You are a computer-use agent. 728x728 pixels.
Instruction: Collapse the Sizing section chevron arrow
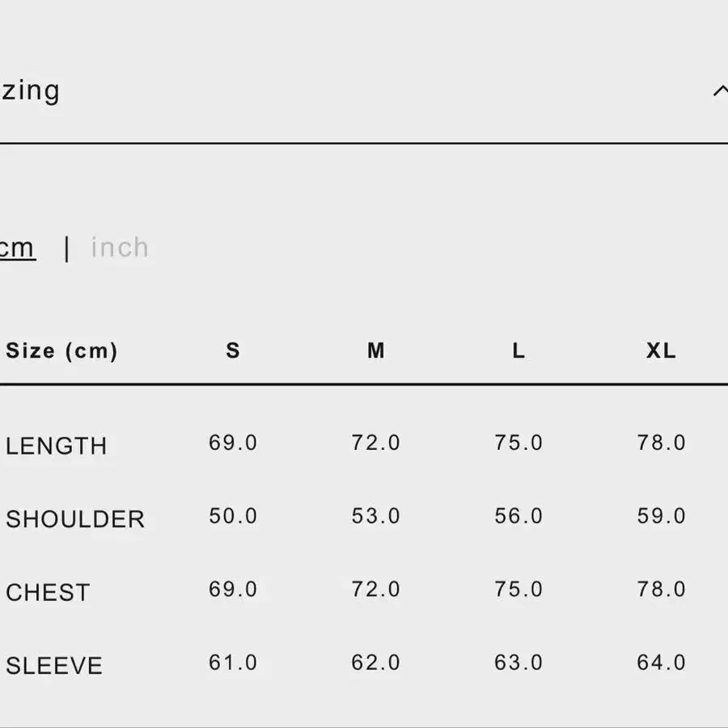pos(719,91)
